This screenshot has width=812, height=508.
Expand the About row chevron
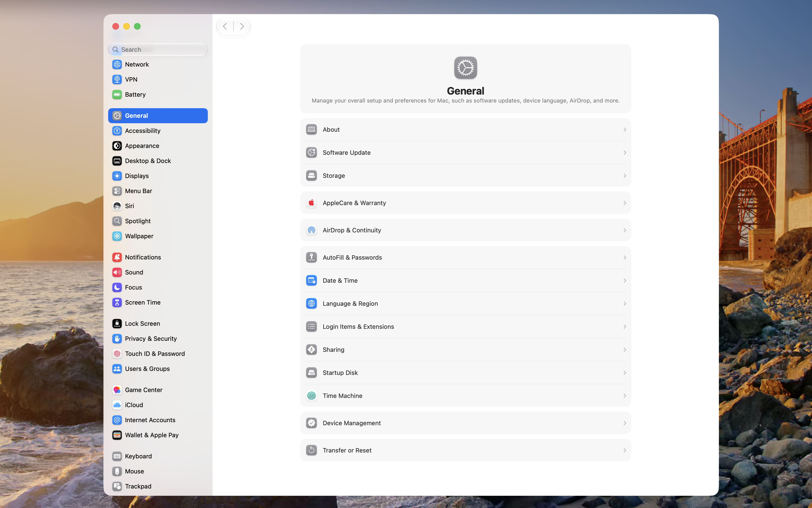click(625, 130)
